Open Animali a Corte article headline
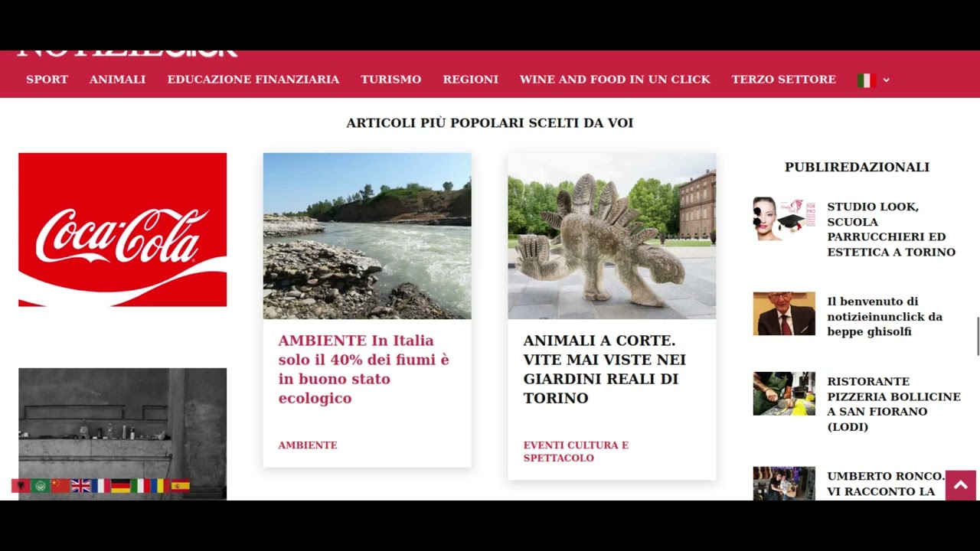This screenshot has width=980, height=551. click(x=605, y=369)
